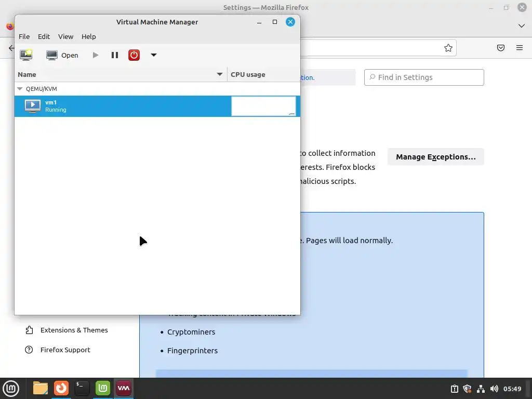Click the clock showing 05:49
The width and height of the screenshot is (532, 399).
click(512, 389)
